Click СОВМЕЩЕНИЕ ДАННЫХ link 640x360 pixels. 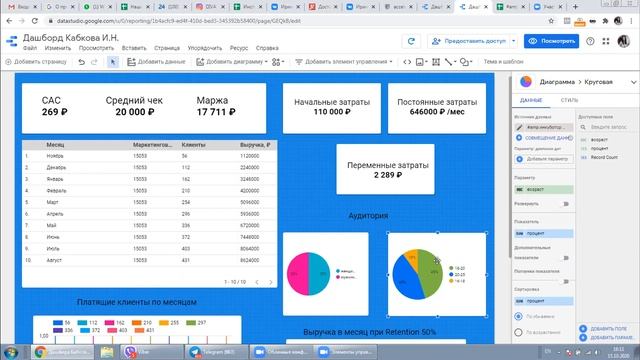(544, 138)
